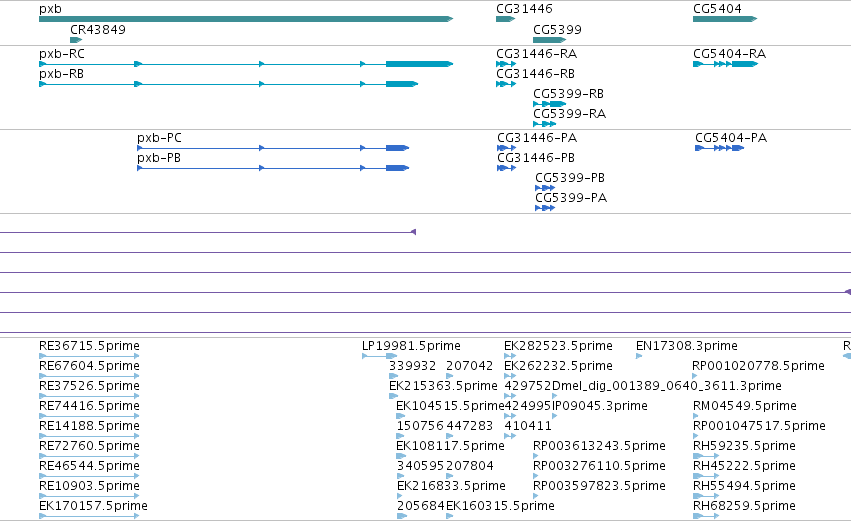Select the CG5399-RB transcript label
Viewport: 851px width, 521px height.
point(568,94)
